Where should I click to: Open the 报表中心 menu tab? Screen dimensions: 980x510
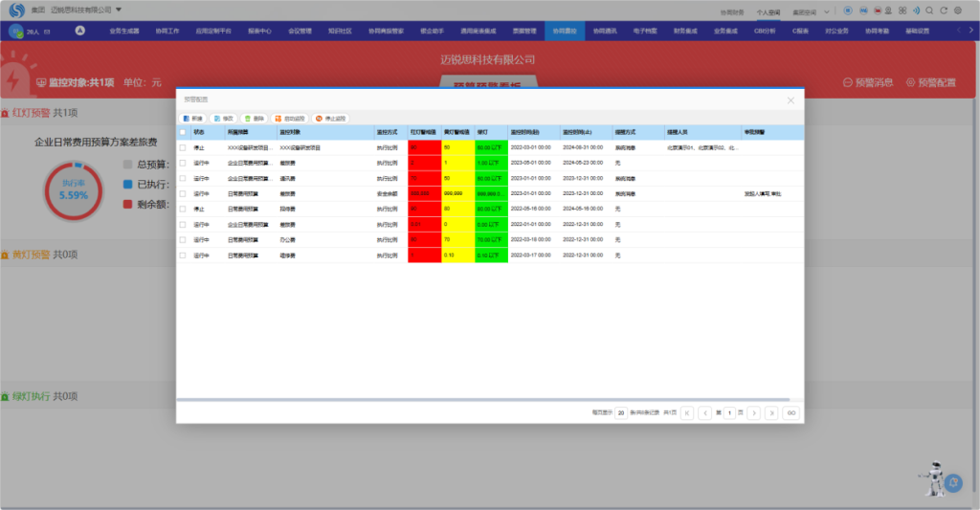[259, 31]
